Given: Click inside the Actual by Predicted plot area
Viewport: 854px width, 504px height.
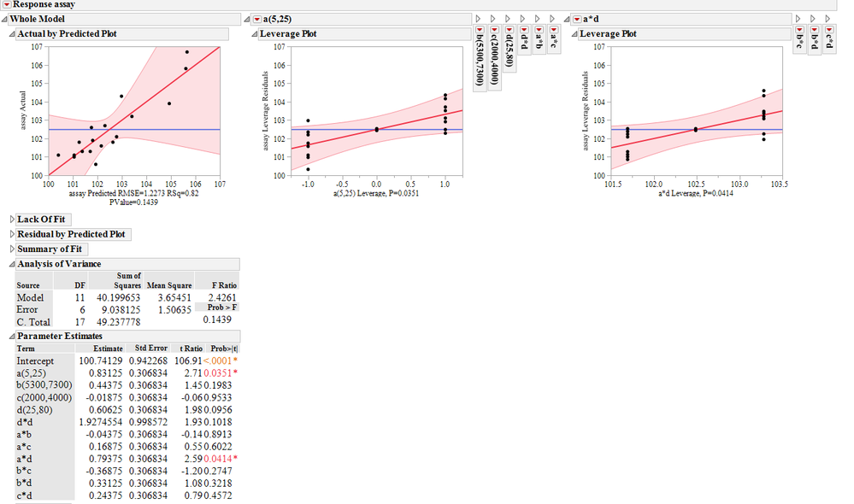Looking at the screenshot, I should point(134,111).
